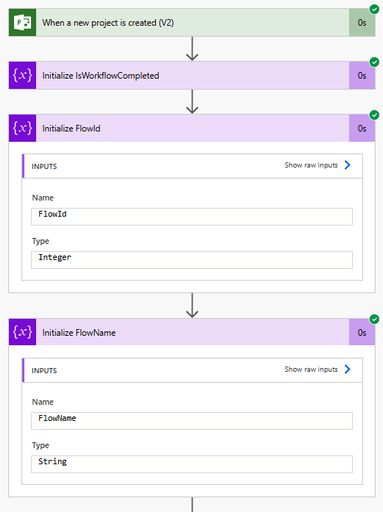Expand the new project created trigger
The height and width of the screenshot is (512, 383).
coord(192,23)
